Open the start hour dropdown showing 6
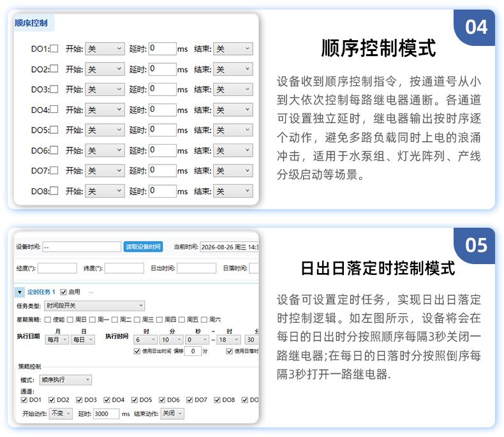 point(145,339)
